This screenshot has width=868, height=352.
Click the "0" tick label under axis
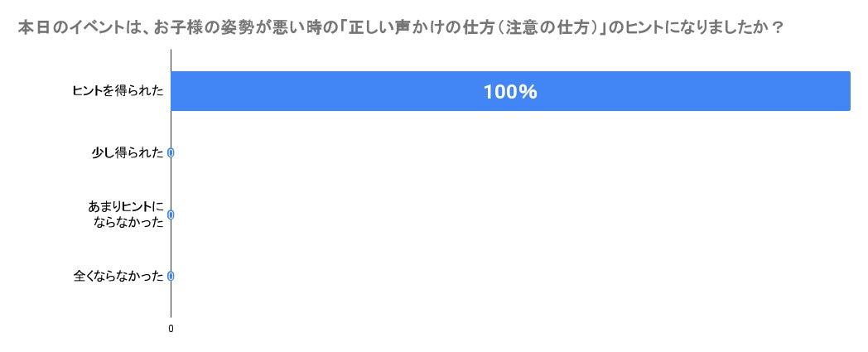click(171, 329)
